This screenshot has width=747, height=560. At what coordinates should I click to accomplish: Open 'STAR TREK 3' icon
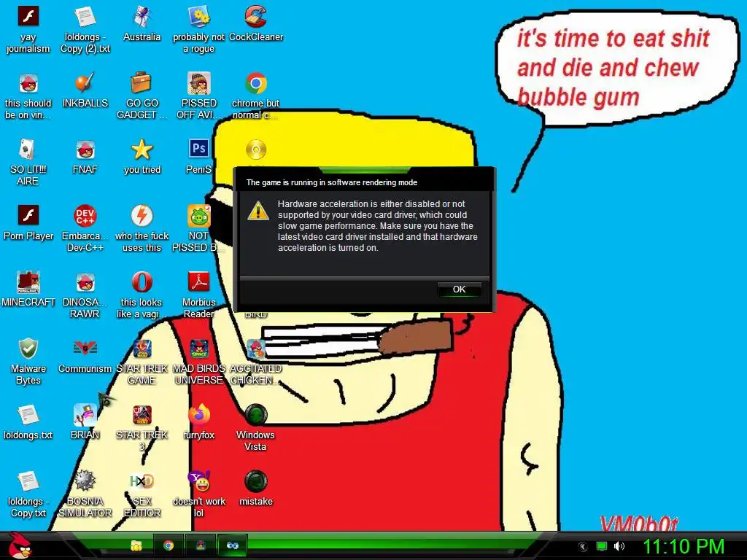142,415
